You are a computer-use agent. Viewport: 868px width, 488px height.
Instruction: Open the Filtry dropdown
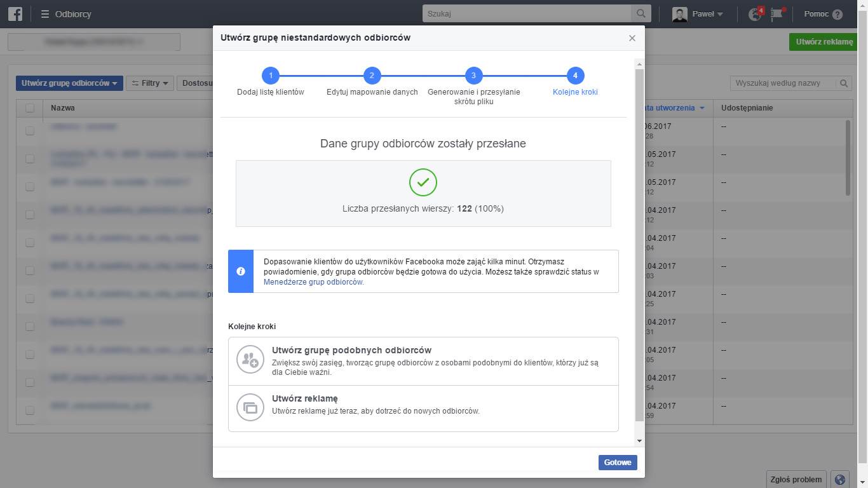point(150,83)
